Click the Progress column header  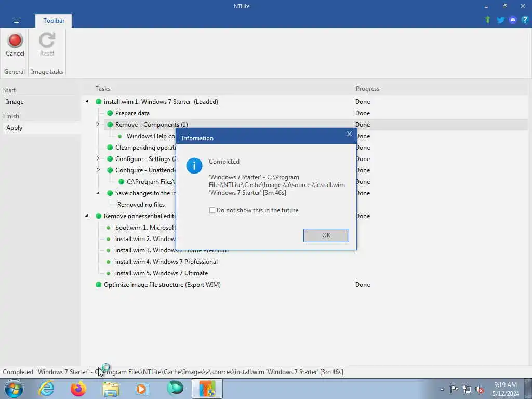click(367, 88)
